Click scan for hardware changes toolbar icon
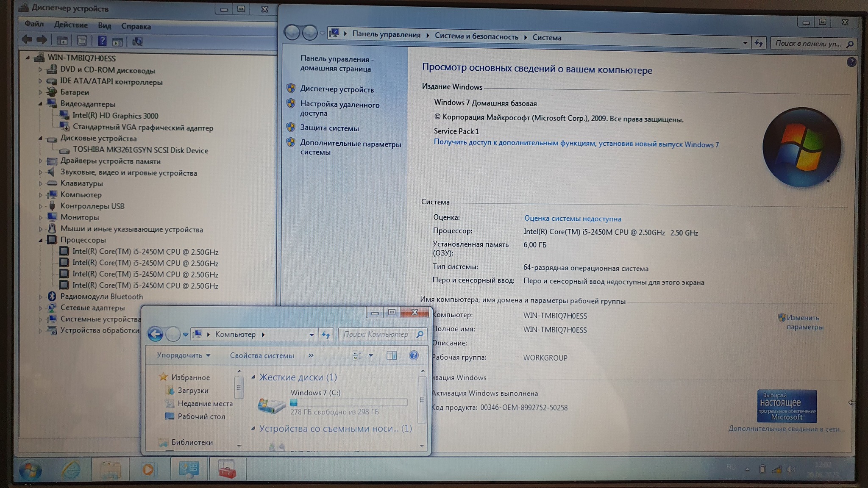This screenshot has height=488, width=868. pyautogui.click(x=137, y=42)
